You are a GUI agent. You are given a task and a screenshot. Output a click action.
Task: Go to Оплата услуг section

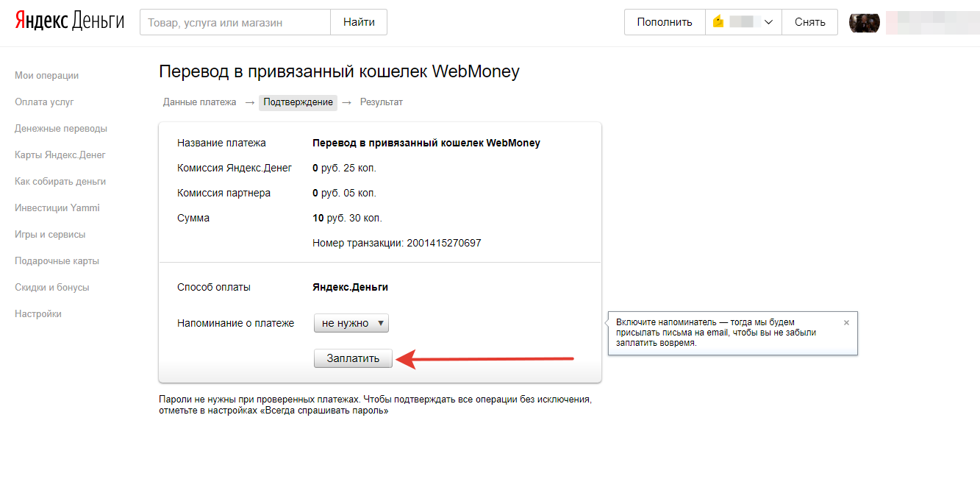[44, 102]
